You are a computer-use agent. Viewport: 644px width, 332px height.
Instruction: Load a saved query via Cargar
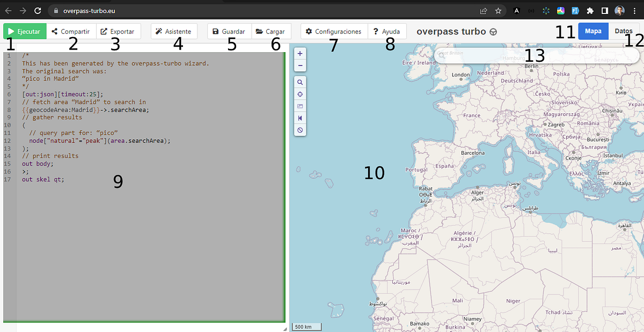(x=271, y=31)
